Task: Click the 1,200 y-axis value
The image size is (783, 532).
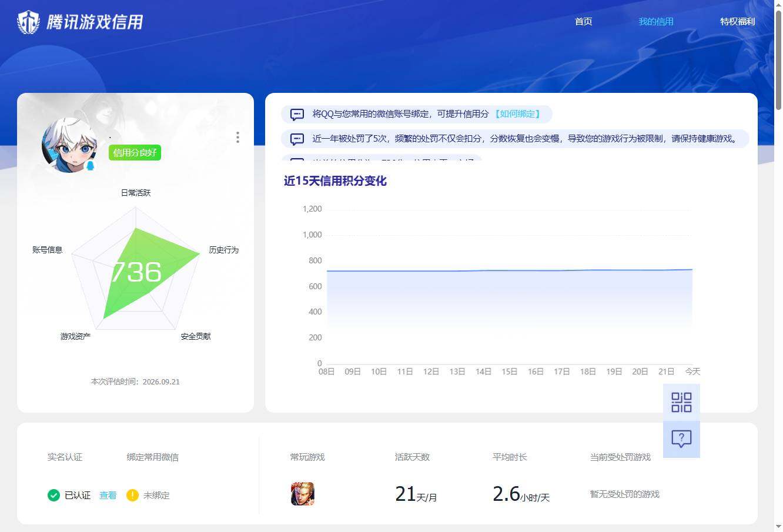Action: click(312, 209)
